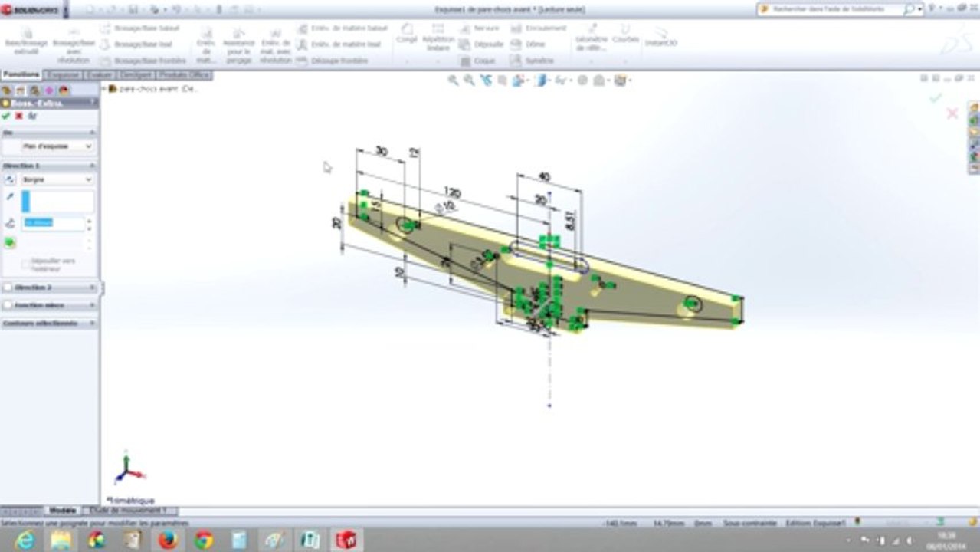Confirm extrusion with green check in panel
The width and height of the screenshot is (980, 552).
click(x=6, y=116)
